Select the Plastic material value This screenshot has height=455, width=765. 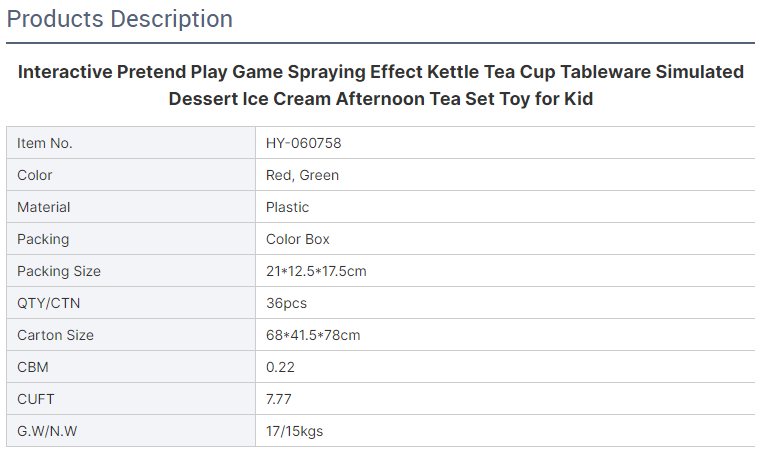click(x=287, y=208)
